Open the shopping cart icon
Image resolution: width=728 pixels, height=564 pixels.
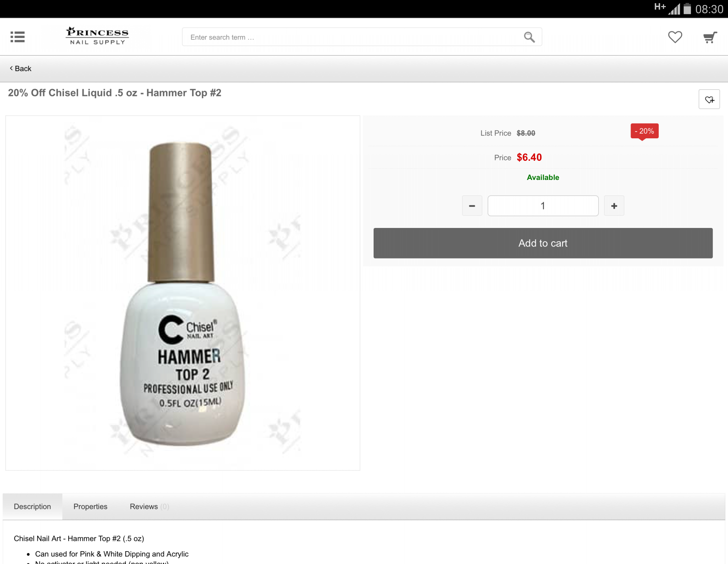tap(710, 37)
